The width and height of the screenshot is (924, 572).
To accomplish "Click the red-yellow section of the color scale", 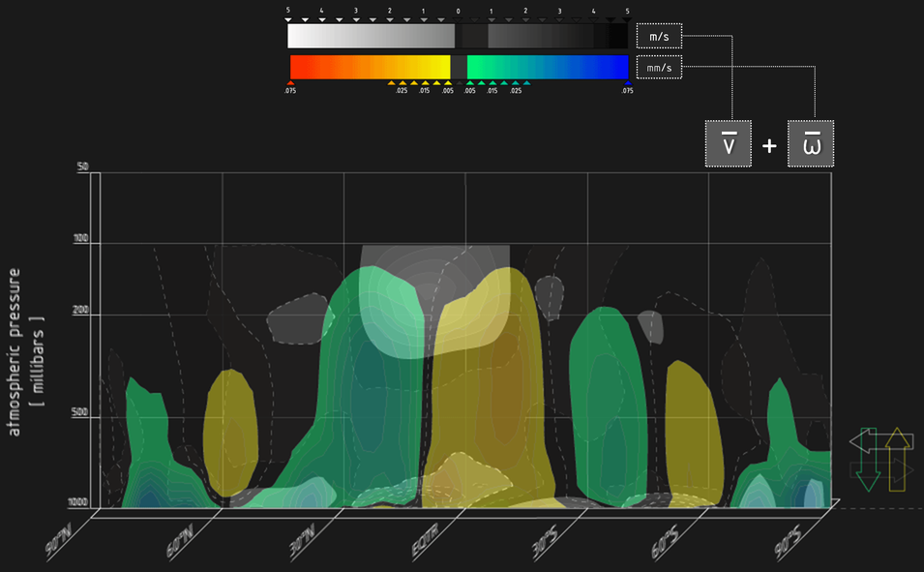I will coord(371,67).
